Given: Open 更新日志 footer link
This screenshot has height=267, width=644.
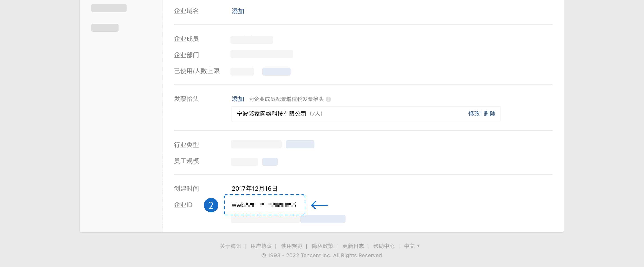Looking at the screenshot, I should tap(353, 246).
